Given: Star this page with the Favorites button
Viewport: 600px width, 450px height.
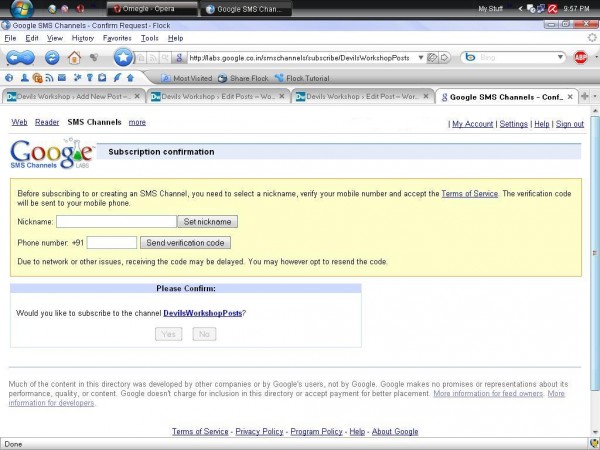Looking at the screenshot, I should [123, 57].
